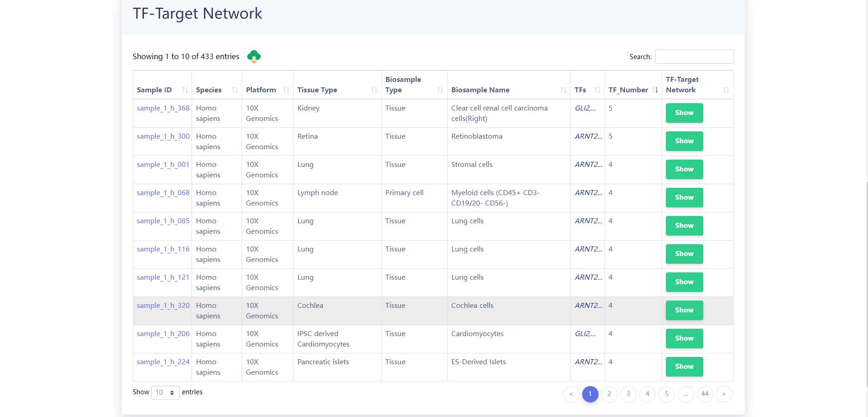Viewport: 868px width, 417px height.
Task: Select pagination page 1
Action: tap(590, 394)
